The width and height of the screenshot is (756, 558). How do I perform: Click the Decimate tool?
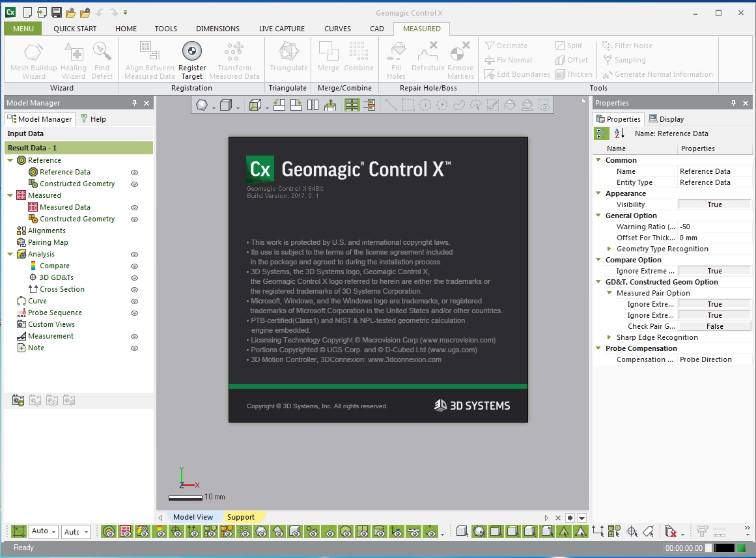pos(506,46)
